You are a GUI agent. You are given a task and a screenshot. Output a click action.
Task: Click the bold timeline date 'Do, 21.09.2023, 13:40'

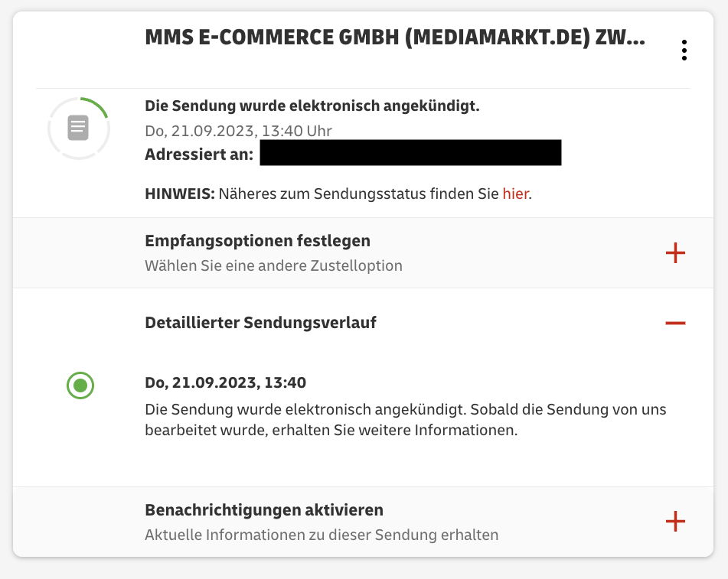click(225, 382)
